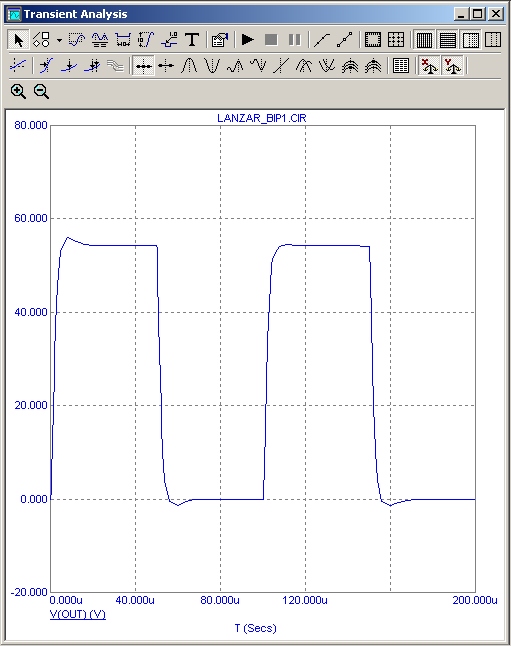This screenshot has height=646, width=511.
Task: Click the V(OUT) (V) waveform label
Action: (x=77, y=614)
